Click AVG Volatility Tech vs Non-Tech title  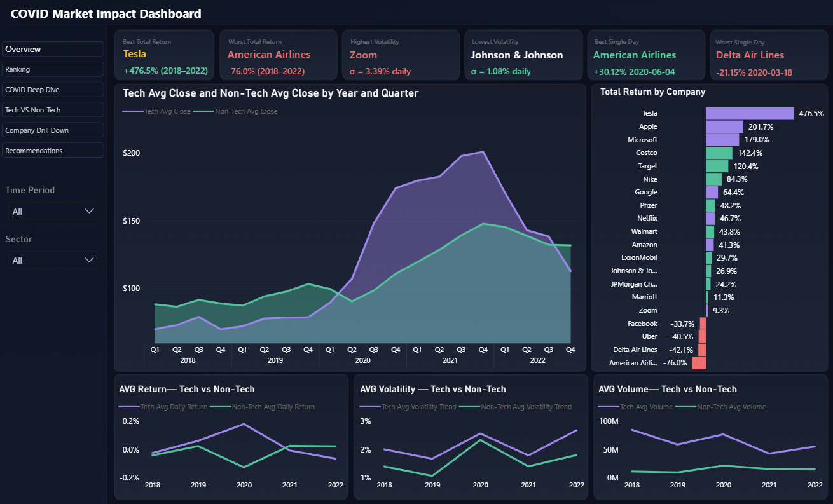[433, 389]
